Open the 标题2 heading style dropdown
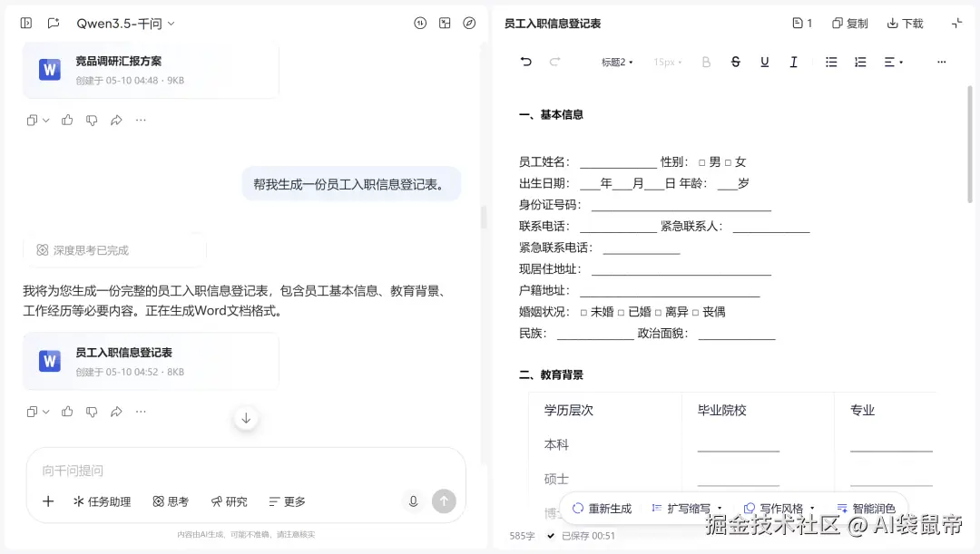Viewport: 980px width, 554px height. point(617,62)
